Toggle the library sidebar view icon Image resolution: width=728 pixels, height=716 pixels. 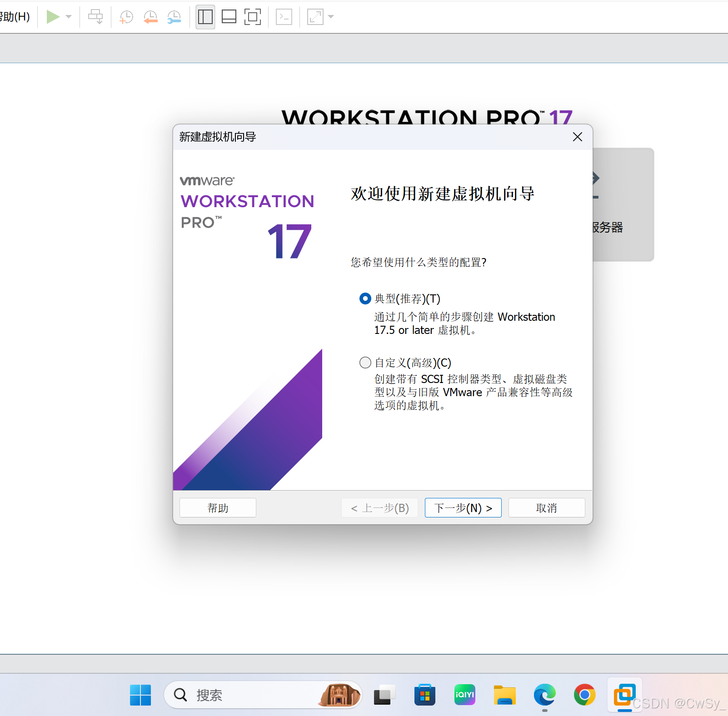pyautogui.click(x=205, y=17)
